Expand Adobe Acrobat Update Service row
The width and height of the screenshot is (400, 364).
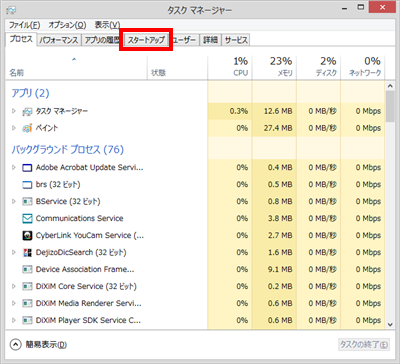tap(14, 167)
